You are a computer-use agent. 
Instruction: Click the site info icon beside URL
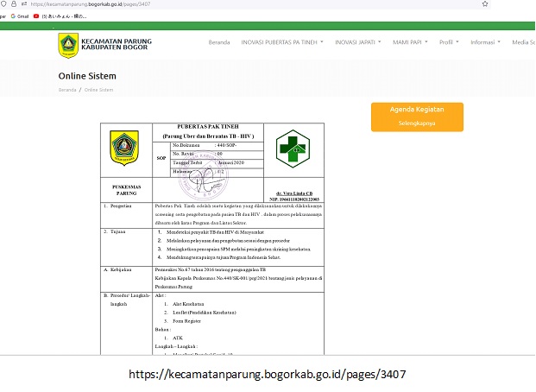(23, 4)
